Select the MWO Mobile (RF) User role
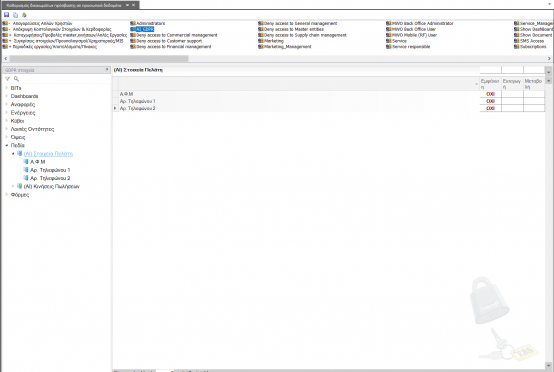Screen dimensions: 554x372 pyautogui.click(x=414, y=35)
